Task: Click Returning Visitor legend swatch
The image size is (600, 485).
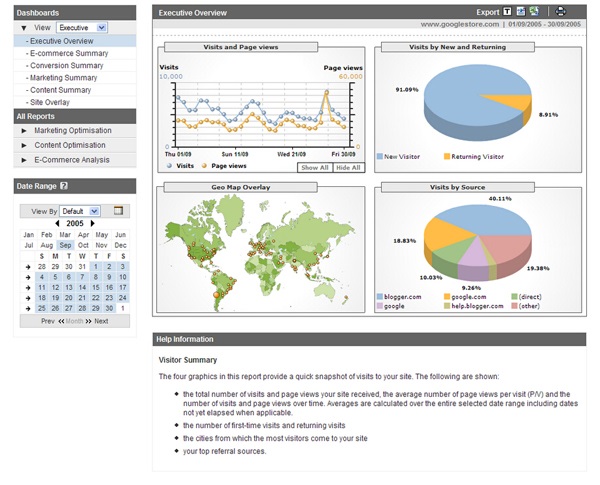Action: tap(447, 157)
